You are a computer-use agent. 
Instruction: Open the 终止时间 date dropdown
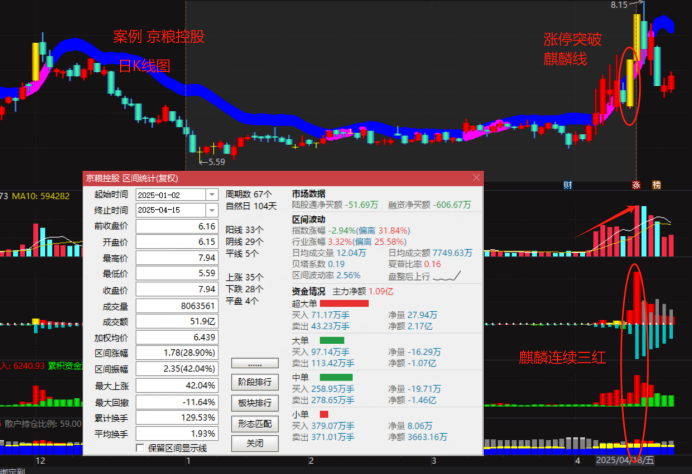[211, 211]
